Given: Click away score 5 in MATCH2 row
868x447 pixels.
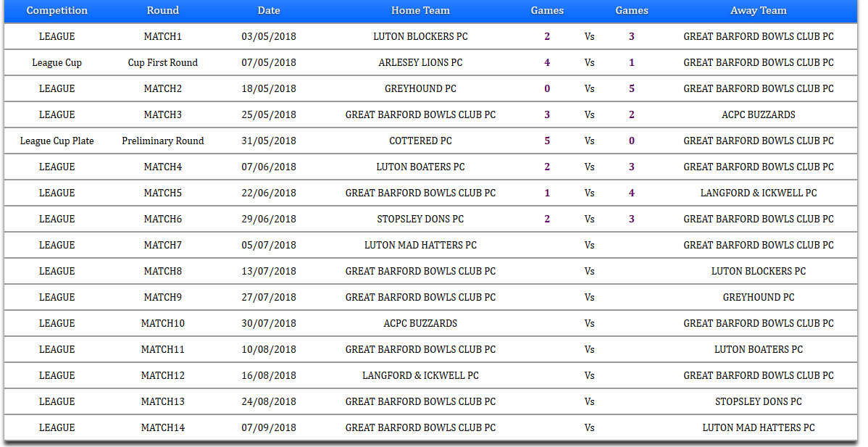Looking at the screenshot, I should click(632, 88).
